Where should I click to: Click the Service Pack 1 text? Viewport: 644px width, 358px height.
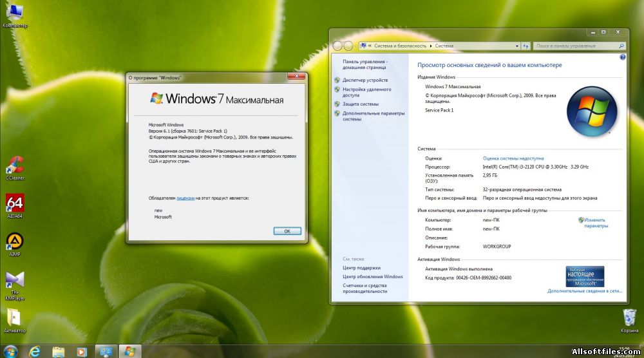click(439, 110)
